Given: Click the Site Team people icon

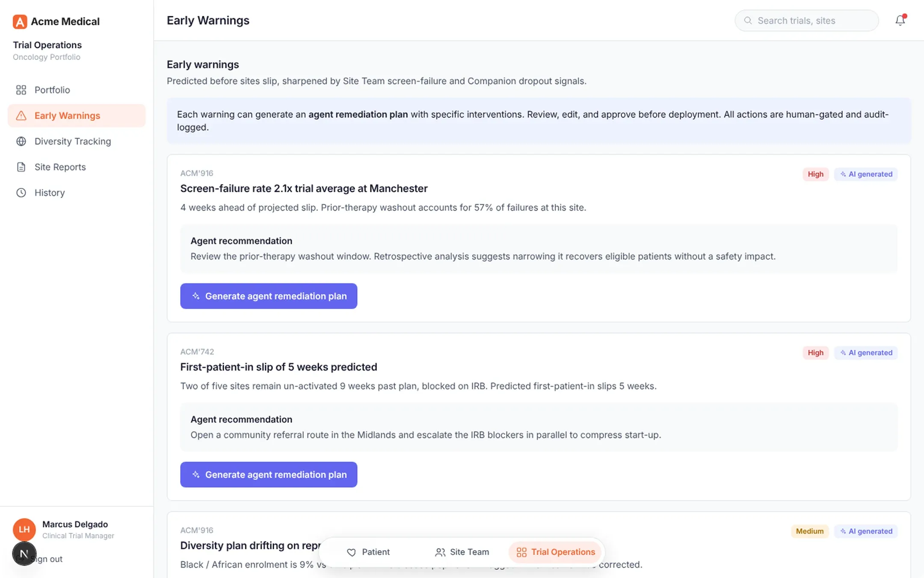Looking at the screenshot, I should [440, 552].
